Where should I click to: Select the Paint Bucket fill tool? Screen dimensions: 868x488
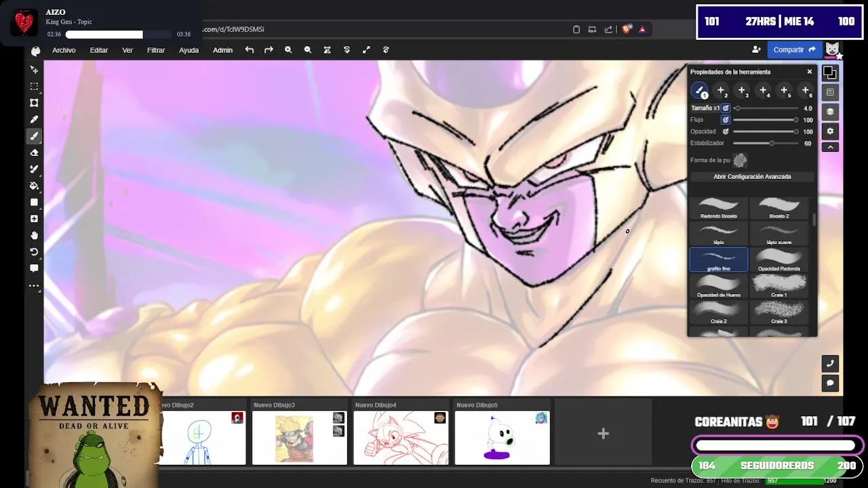[x=34, y=186]
